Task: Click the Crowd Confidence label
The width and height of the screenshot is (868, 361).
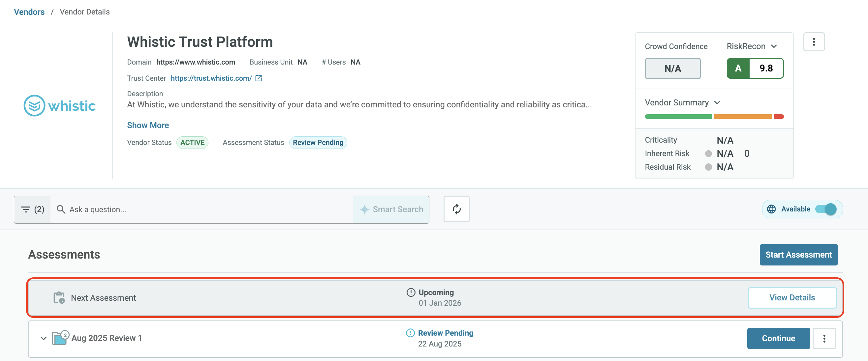Action: click(x=676, y=46)
